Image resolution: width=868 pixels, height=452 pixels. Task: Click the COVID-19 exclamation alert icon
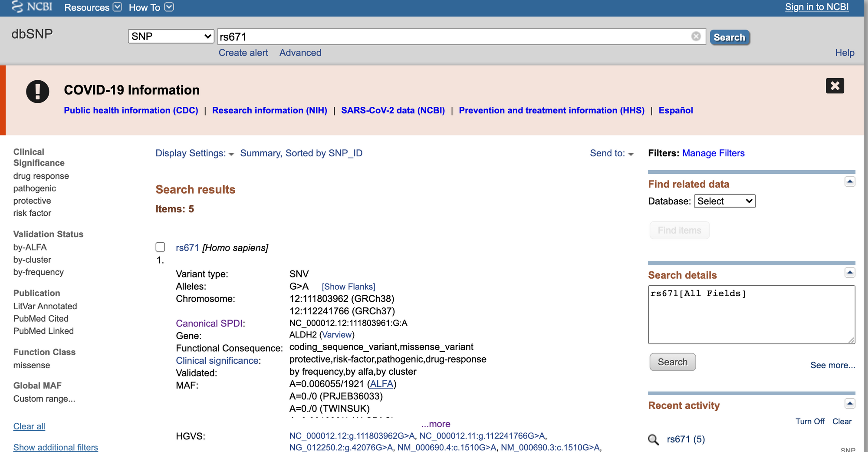tap(37, 91)
